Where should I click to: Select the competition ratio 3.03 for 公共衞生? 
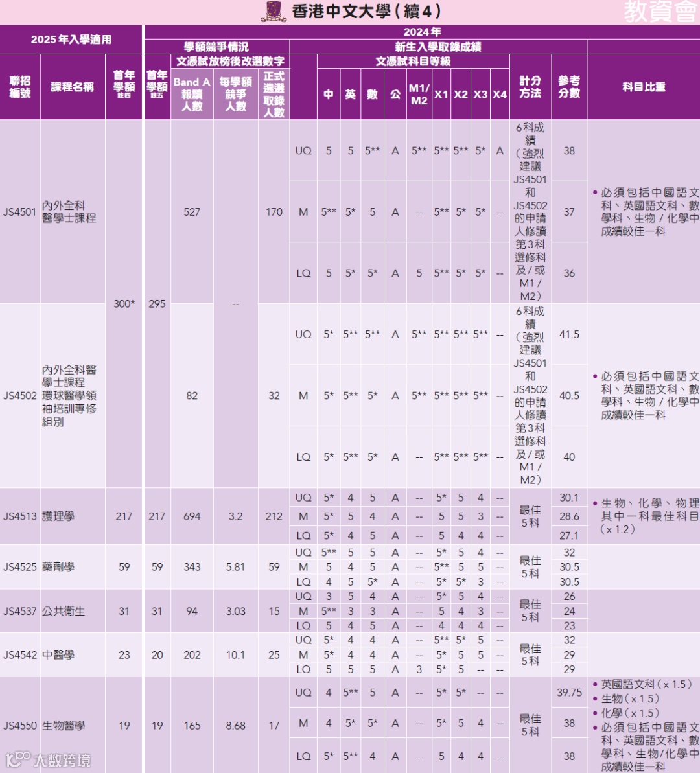[x=235, y=611]
